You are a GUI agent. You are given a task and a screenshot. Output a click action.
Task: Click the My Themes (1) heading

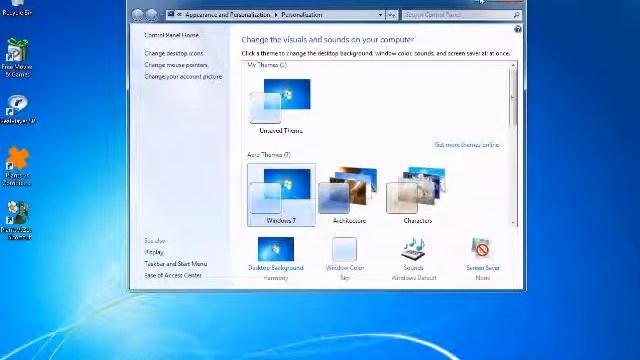tap(267, 65)
